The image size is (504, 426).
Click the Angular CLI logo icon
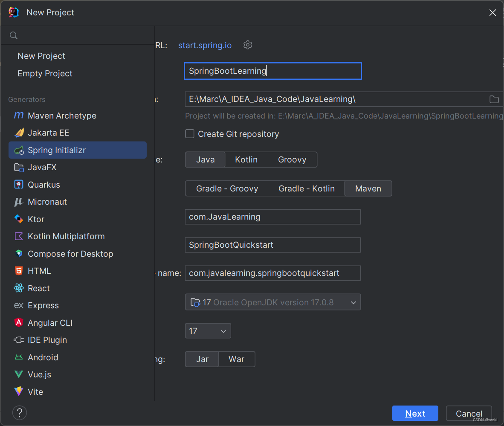pos(19,322)
